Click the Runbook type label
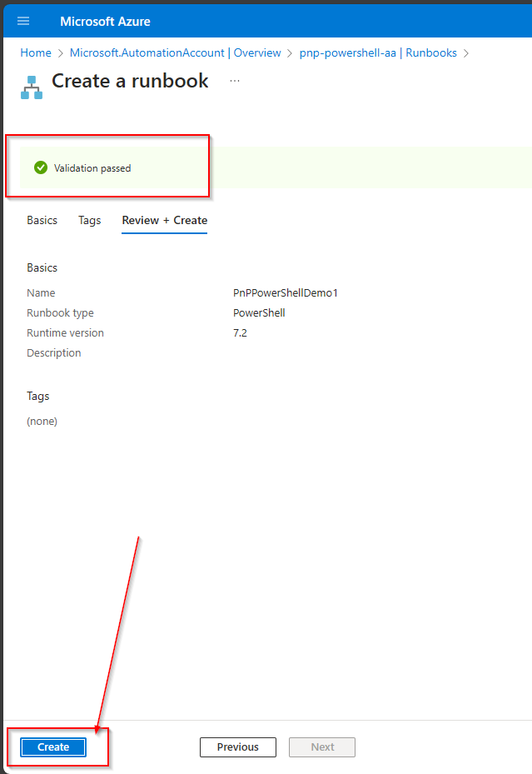The width and height of the screenshot is (532, 774). [60, 313]
